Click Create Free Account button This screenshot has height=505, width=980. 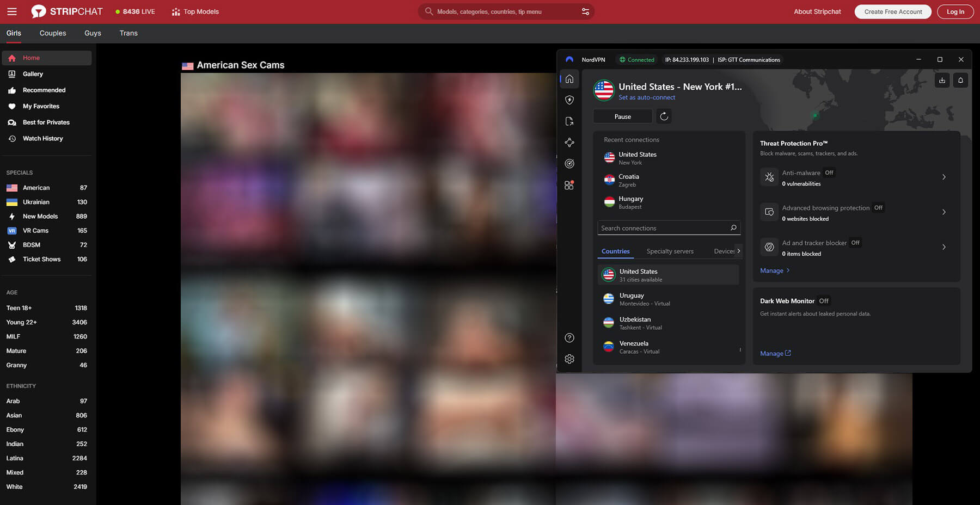(x=892, y=11)
